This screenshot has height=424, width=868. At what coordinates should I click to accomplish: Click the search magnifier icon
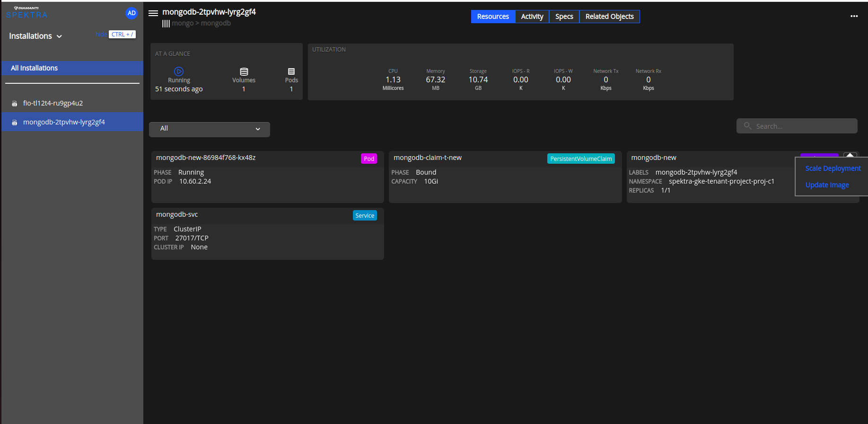tap(747, 126)
